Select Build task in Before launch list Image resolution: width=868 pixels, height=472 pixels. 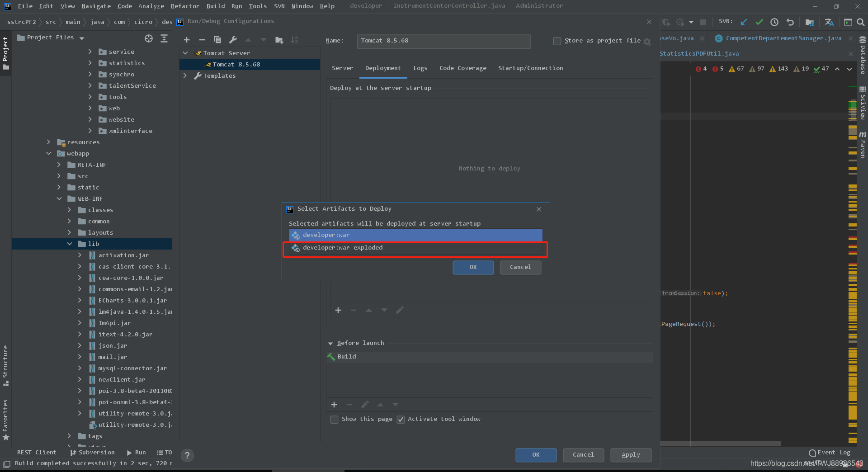pyautogui.click(x=490, y=357)
